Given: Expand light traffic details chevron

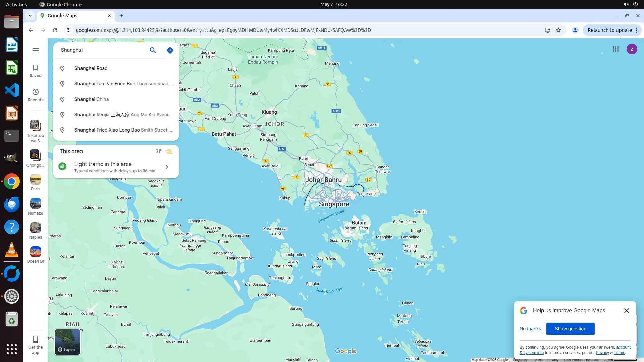Looking at the screenshot, I should 167,167.
